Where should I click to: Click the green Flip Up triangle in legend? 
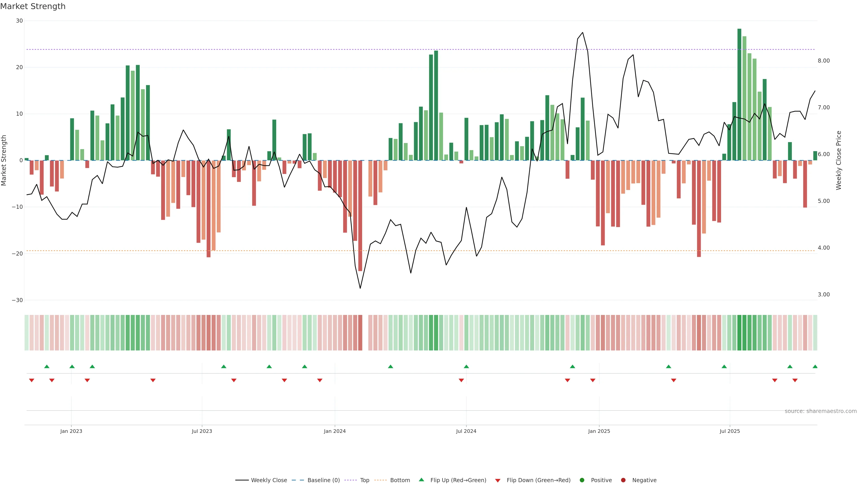click(421, 480)
